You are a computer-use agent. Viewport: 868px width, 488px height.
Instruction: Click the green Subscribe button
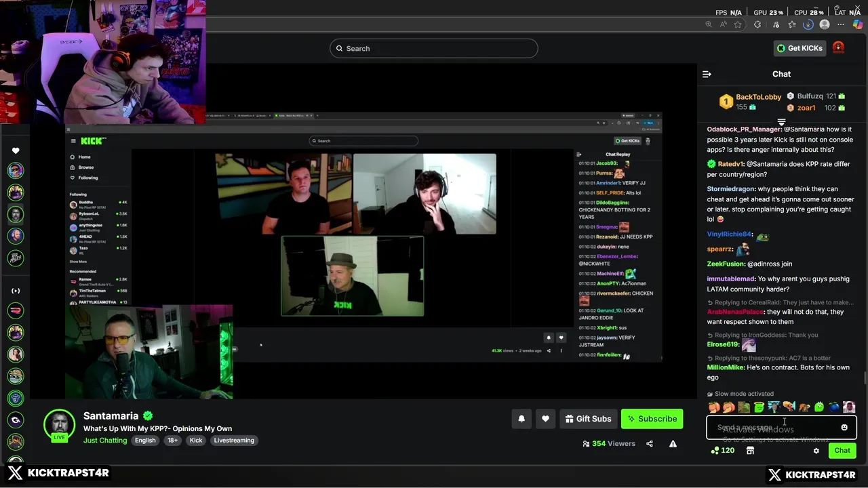(x=652, y=419)
